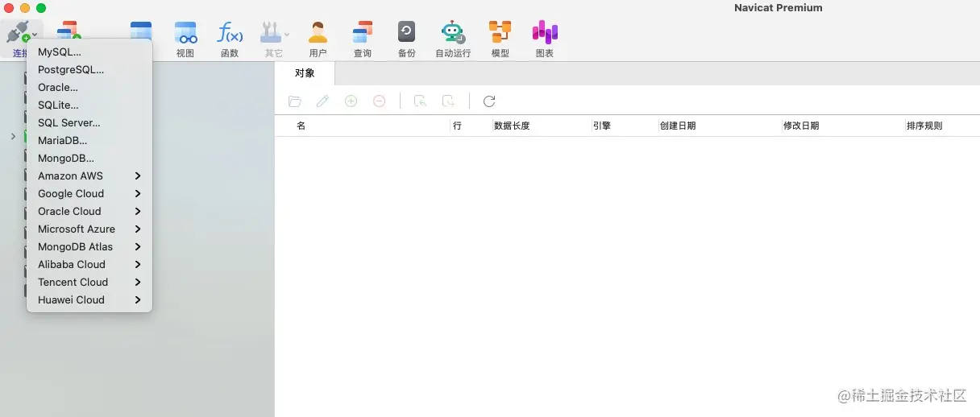Screen dimensions: 980x417
Task: Open the 备份 (Backup) toolbar icon
Action: pos(407,32)
